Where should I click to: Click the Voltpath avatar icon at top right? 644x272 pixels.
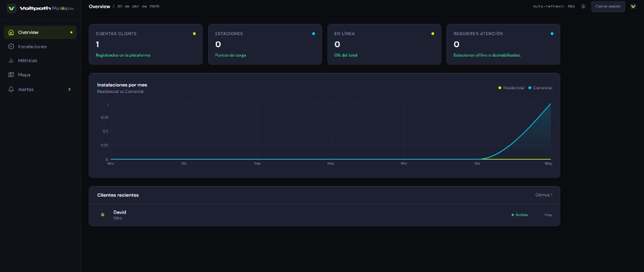coord(633,6)
